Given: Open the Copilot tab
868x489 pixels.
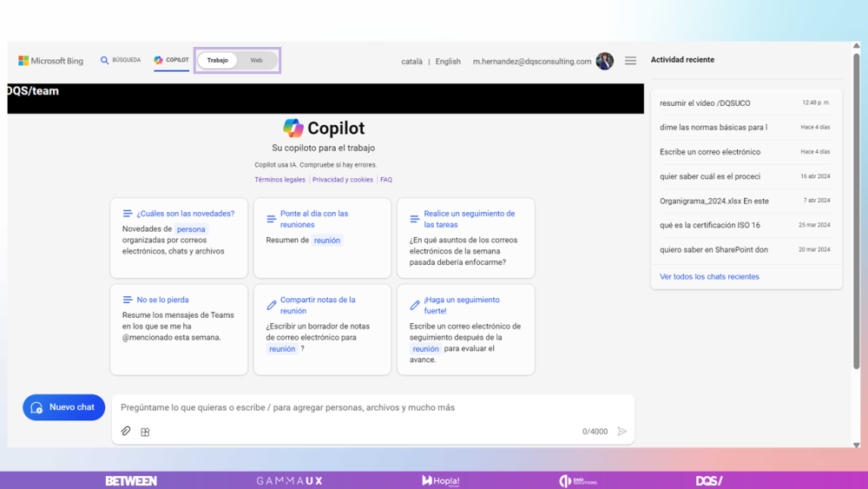Looking at the screenshot, I should pyautogui.click(x=171, y=61).
